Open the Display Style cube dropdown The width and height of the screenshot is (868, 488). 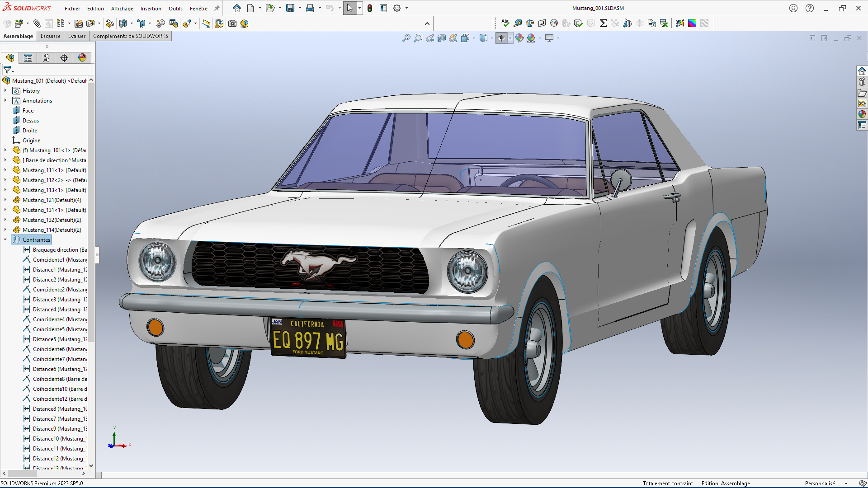(x=492, y=38)
